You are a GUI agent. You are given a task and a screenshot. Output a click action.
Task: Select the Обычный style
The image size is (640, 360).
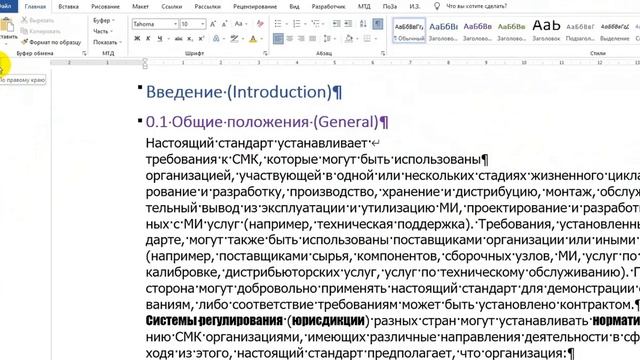pyautogui.click(x=409, y=31)
